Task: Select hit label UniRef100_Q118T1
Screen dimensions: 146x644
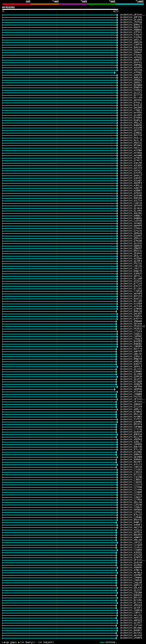Action: (x=131, y=379)
